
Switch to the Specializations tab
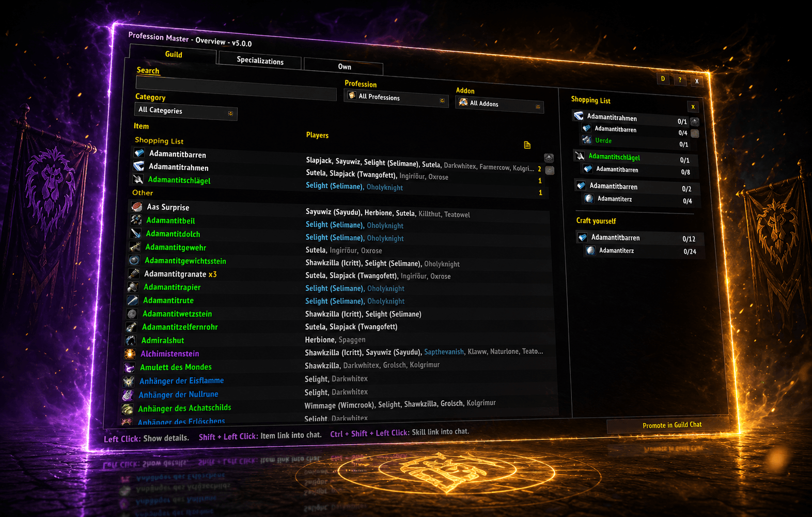260,60
